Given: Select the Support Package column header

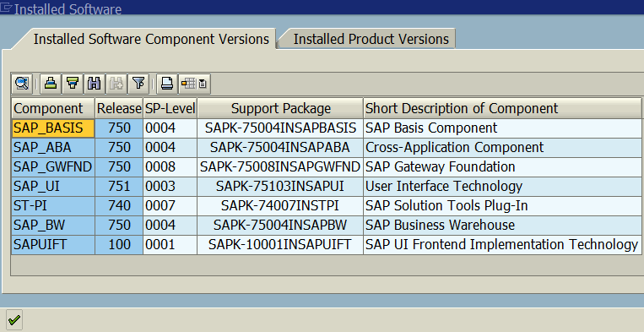Looking at the screenshot, I should tap(280, 108).
